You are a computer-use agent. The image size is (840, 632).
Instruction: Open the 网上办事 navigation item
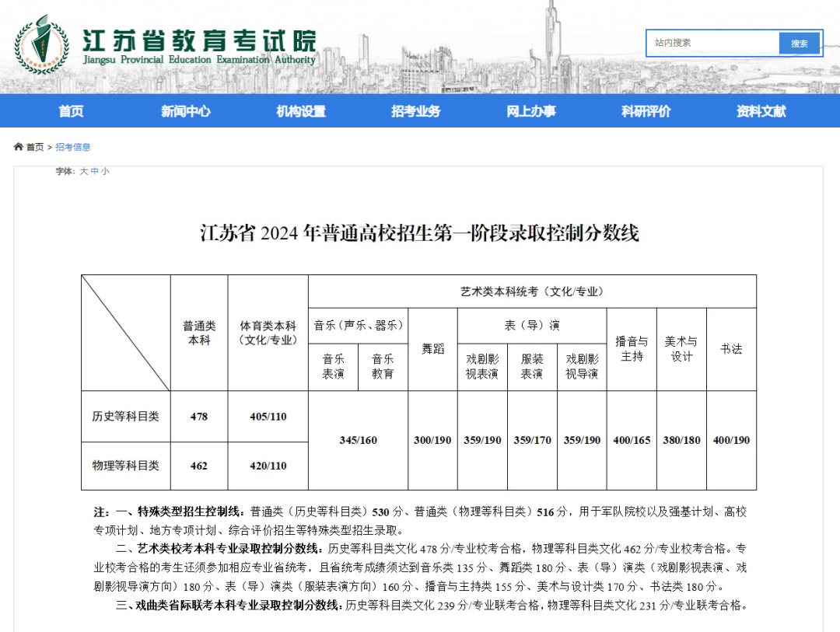coord(531,111)
